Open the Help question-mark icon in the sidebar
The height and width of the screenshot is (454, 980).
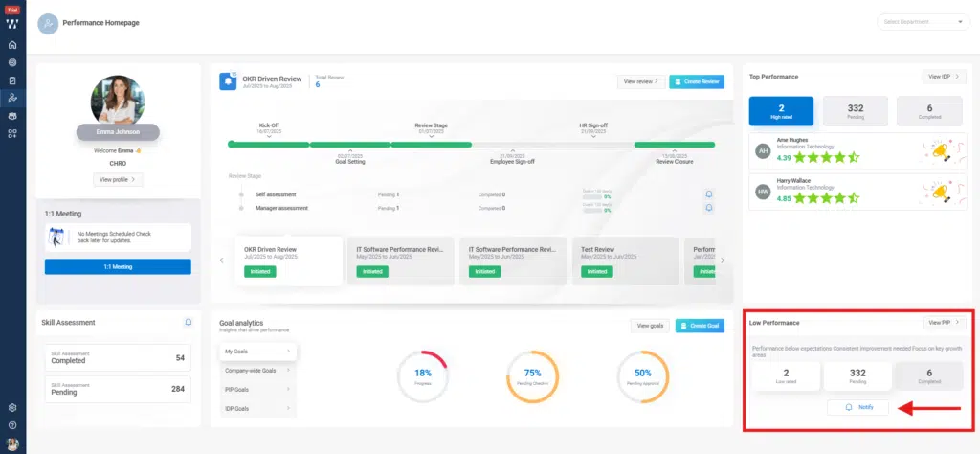point(12,425)
